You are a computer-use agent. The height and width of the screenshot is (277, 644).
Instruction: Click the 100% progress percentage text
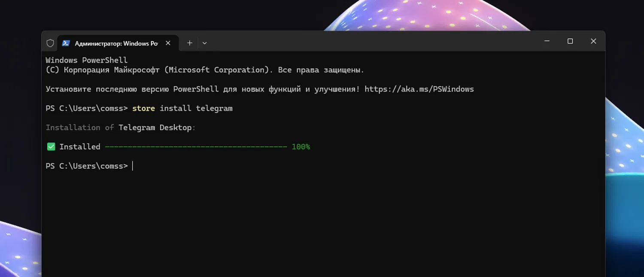click(301, 147)
